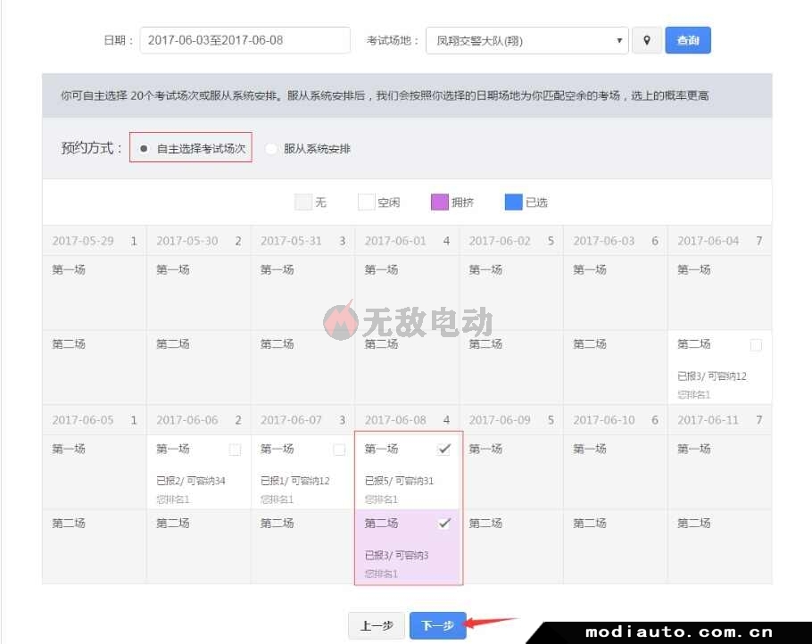The image size is (812, 644).
Task: Click the 日期 date range input field
Action: tap(244, 40)
